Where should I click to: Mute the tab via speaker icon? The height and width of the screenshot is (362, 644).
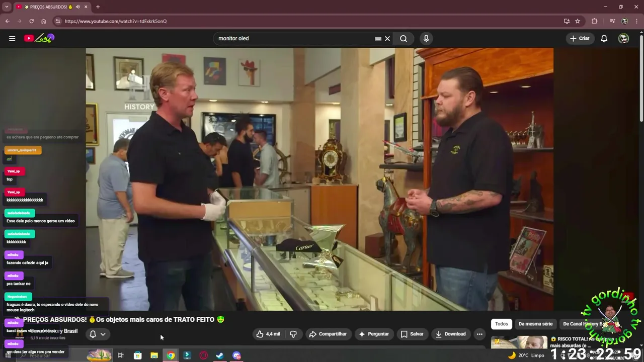[x=77, y=7]
